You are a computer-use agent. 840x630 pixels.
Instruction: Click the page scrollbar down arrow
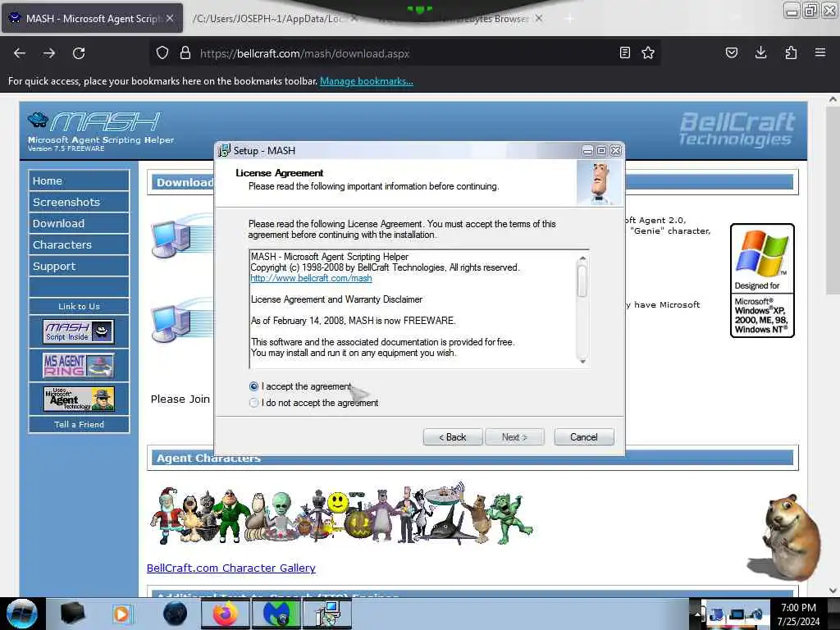(x=833, y=591)
